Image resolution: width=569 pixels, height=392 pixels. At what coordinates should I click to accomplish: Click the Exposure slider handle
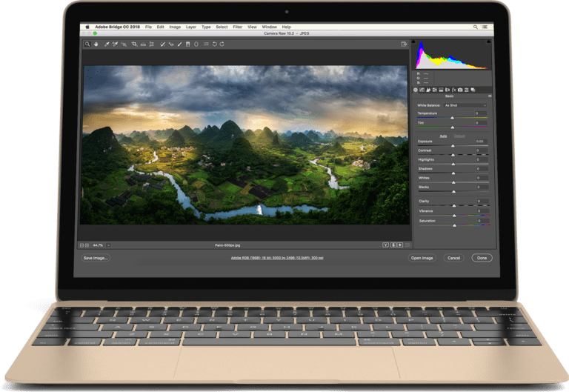[453, 145]
